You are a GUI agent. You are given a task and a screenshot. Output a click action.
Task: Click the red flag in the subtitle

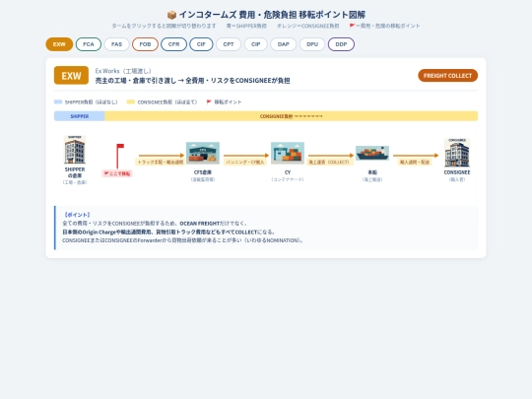coord(352,26)
